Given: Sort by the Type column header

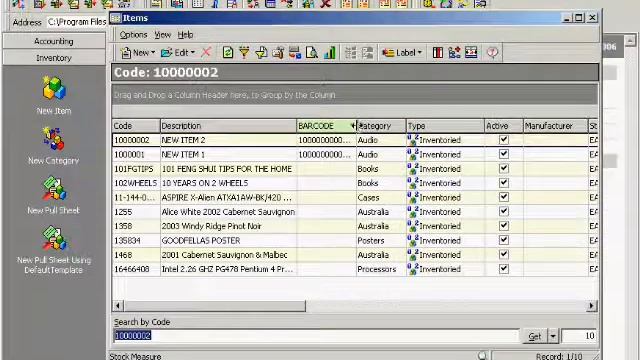Looking at the screenshot, I should click(445, 126).
